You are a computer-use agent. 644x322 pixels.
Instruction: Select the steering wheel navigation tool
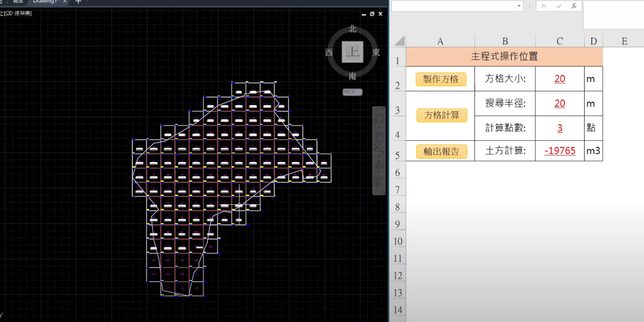[x=378, y=120]
